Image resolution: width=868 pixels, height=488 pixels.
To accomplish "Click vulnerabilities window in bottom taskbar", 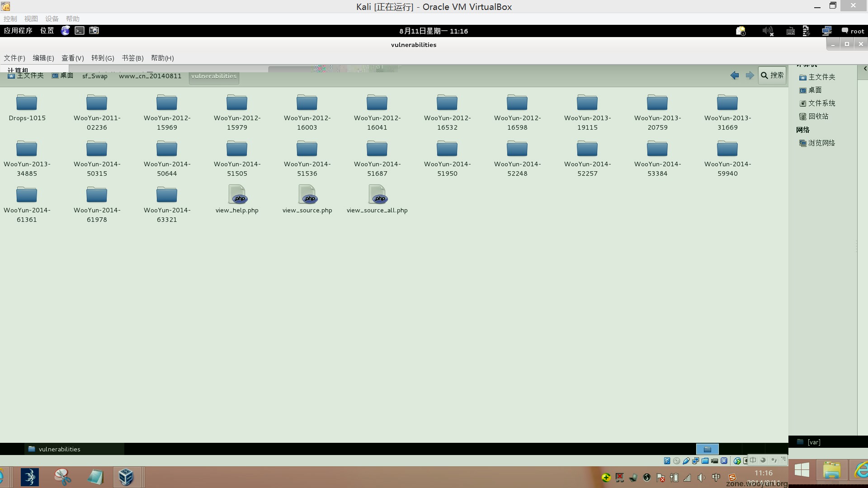I will click(x=59, y=449).
